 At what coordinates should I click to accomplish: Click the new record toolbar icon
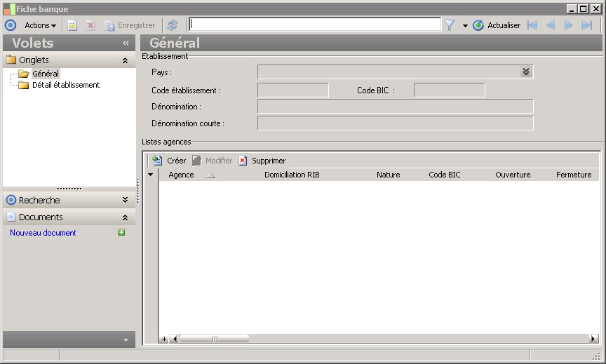click(x=72, y=25)
